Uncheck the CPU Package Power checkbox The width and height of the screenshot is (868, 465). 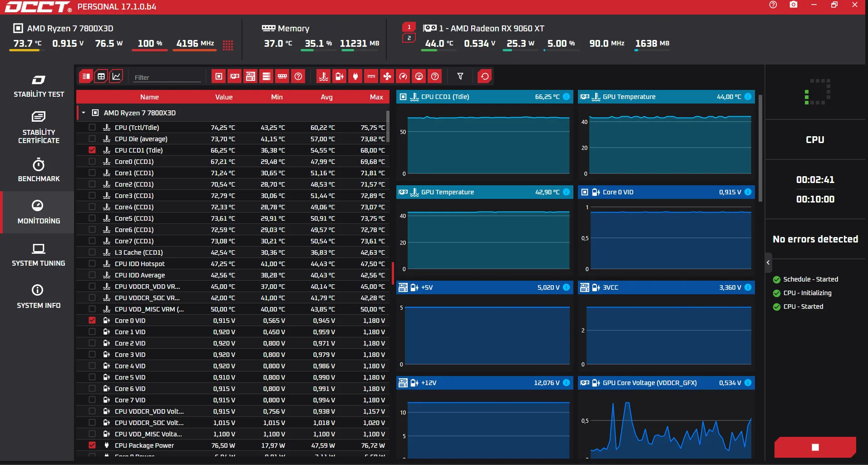pyautogui.click(x=92, y=445)
